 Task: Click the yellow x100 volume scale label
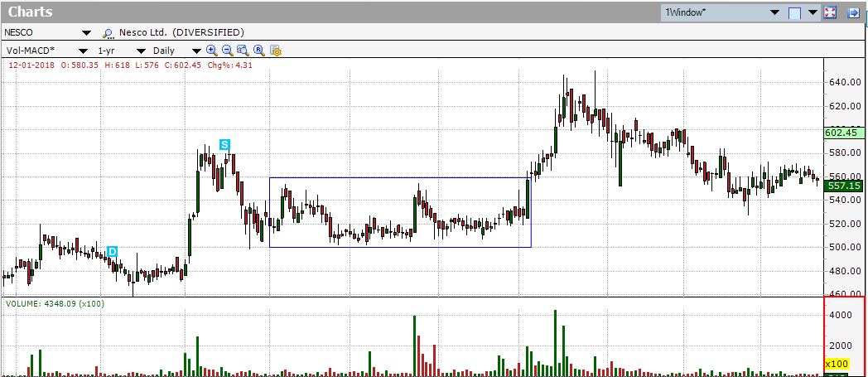[x=835, y=364]
